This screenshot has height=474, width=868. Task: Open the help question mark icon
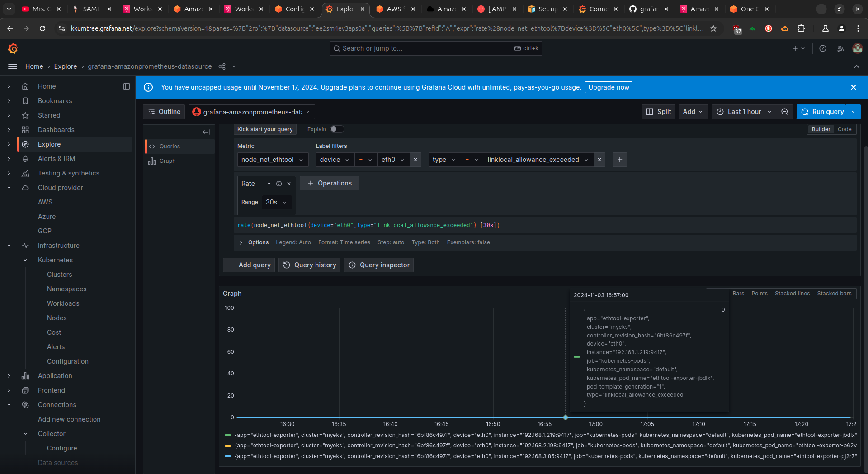click(823, 48)
